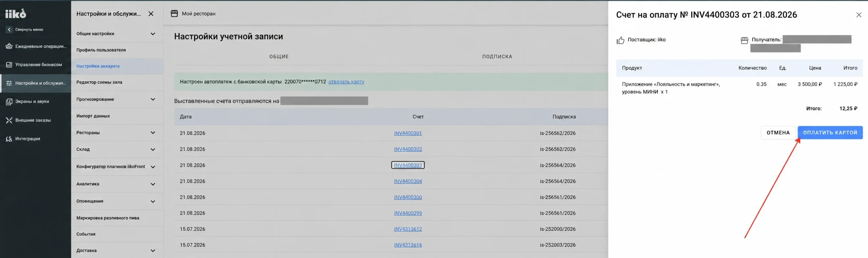
Task: Open invoice INV4313616
Action: (408, 245)
